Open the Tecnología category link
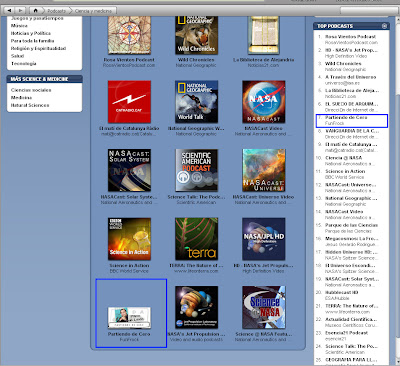The width and height of the screenshot is (400, 366). click(x=24, y=63)
